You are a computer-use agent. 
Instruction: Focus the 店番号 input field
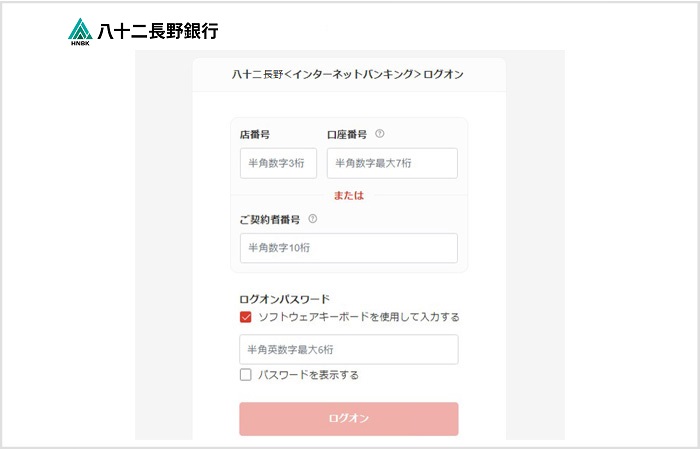[x=279, y=163]
